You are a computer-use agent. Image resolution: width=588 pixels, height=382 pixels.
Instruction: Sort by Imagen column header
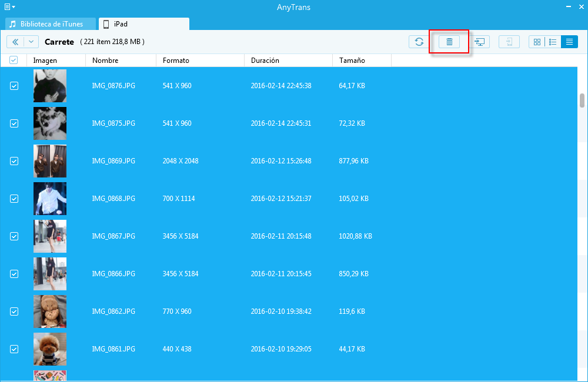(x=56, y=61)
